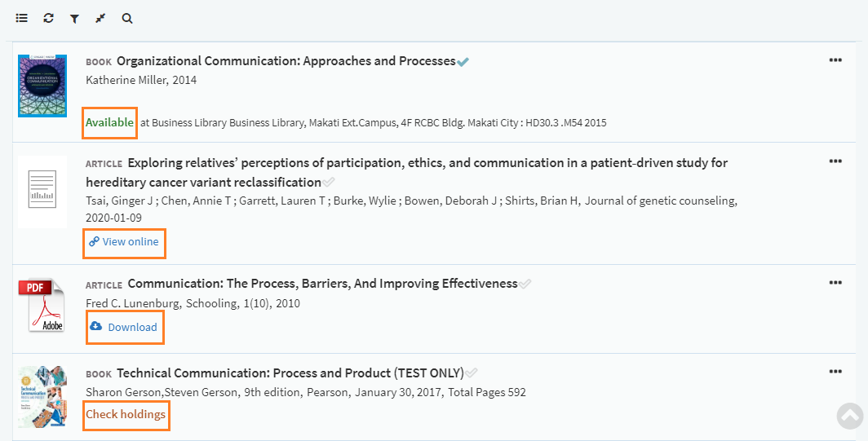Click the scroll-to-top arrow icon
Image resolution: width=868 pixels, height=441 pixels.
click(x=850, y=416)
